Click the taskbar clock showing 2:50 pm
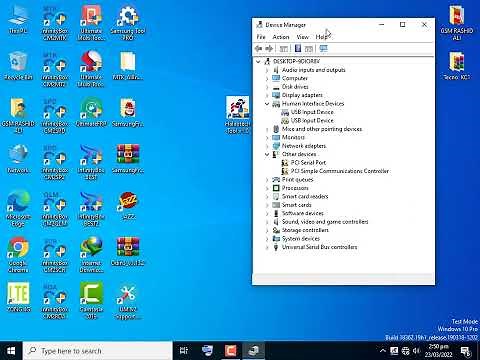Screen dimensions: 480x360 438,351
